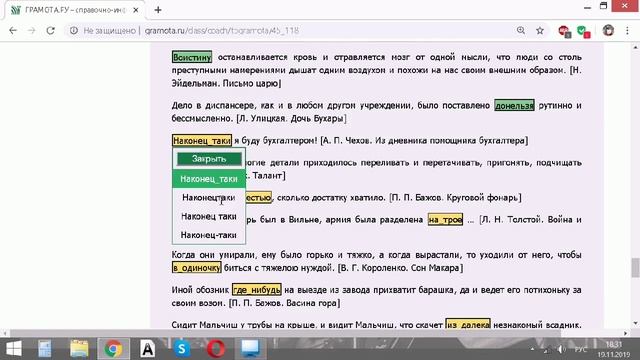Viewport: 640px width, 360px height.
Task: Open the highlighted word 'на_трое'
Action: [x=445, y=220]
